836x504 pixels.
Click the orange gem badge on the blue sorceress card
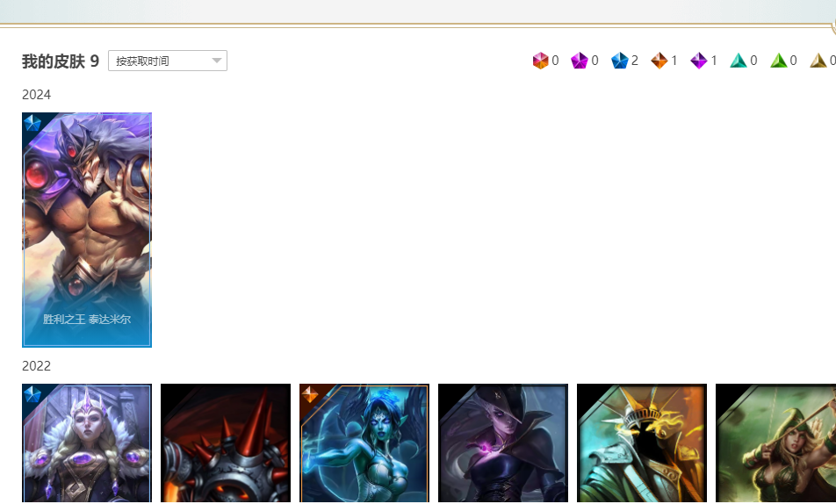pyautogui.click(x=310, y=394)
